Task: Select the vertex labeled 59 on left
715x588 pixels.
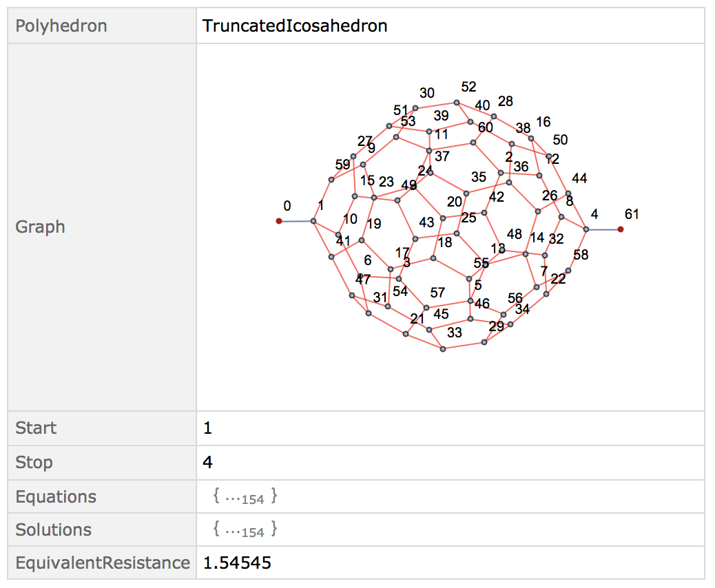Action: point(331,180)
